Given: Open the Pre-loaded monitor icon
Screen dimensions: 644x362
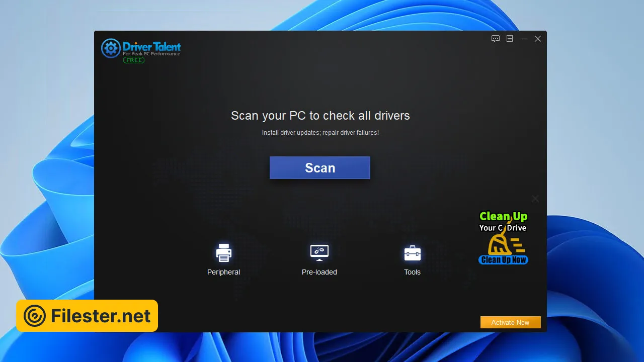Looking at the screenshot, I should click(319, 252).
